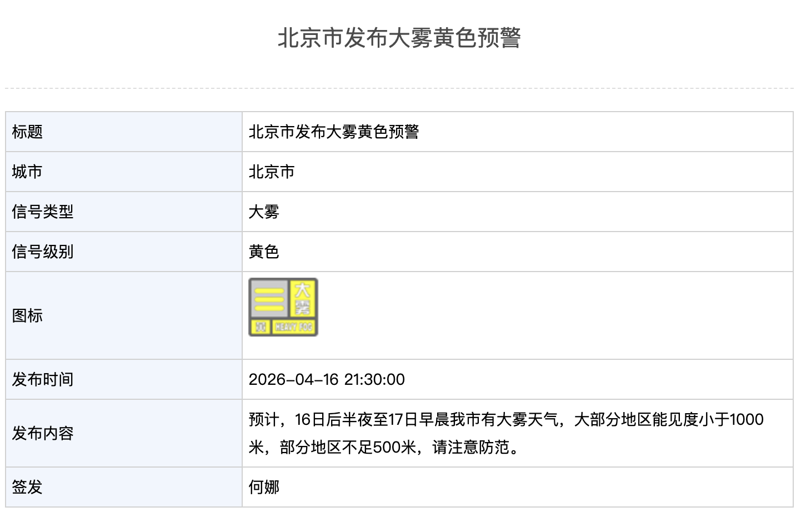Click the publish time 2026-04-16 21:30:00
The height and width of the screenshot is (532, 811).
pyautogui.click(x=327, y=379)
